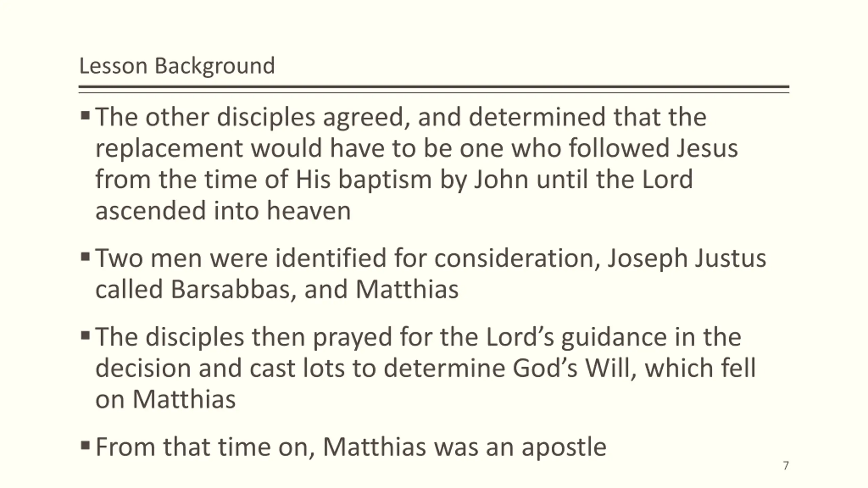This screenshot has height=488, width=868.
Task: Click the word "apostle" in last bullet
Action: pos(564,447)
